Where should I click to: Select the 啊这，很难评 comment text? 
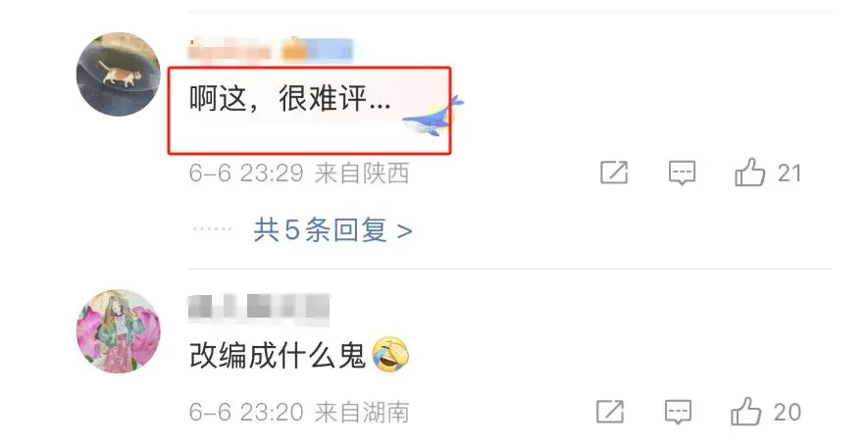pyautogui.click(x=290, y=100)
